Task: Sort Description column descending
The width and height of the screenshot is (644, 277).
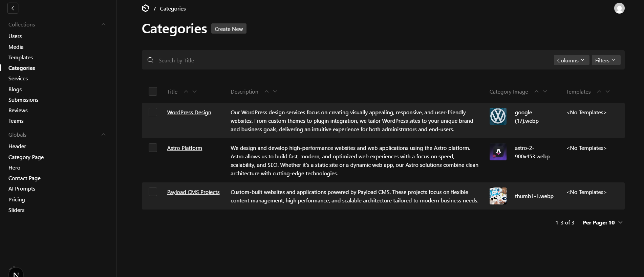Action: pyautogui.click(x=275, y=92)
